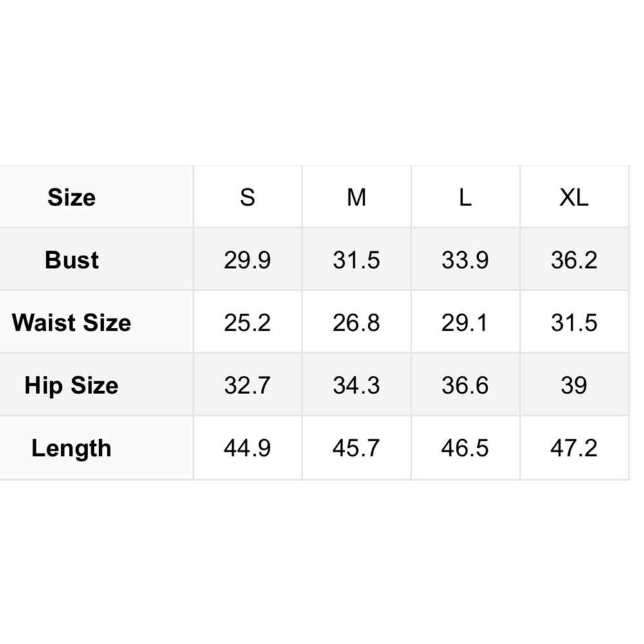This screenshot has height=644, width=644.
Task: Click the 34.3 hip measurement
Action: click(x=356, y=386)
